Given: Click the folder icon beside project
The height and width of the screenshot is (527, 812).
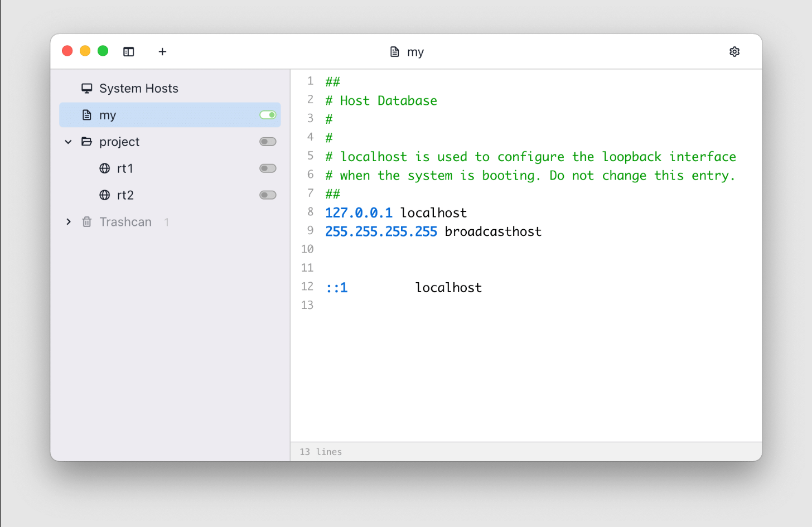Looking at the screenshot, I should point(87,142).
